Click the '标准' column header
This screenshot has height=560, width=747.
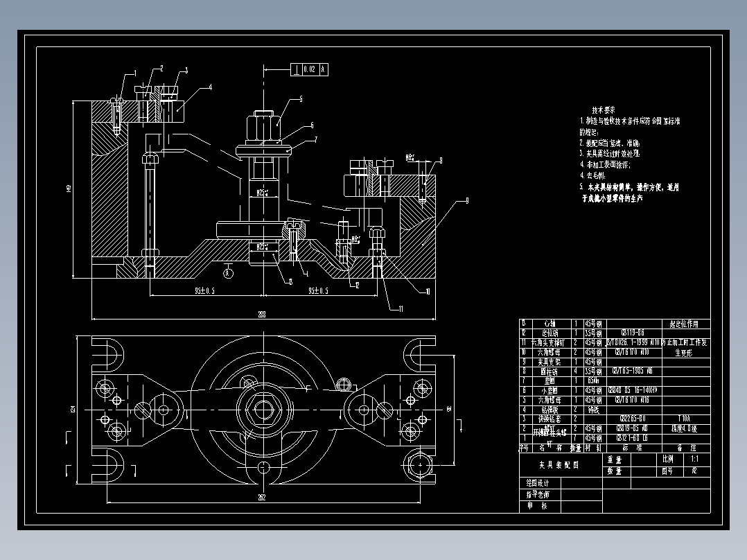pyautogui.click(x=633, y=448)
